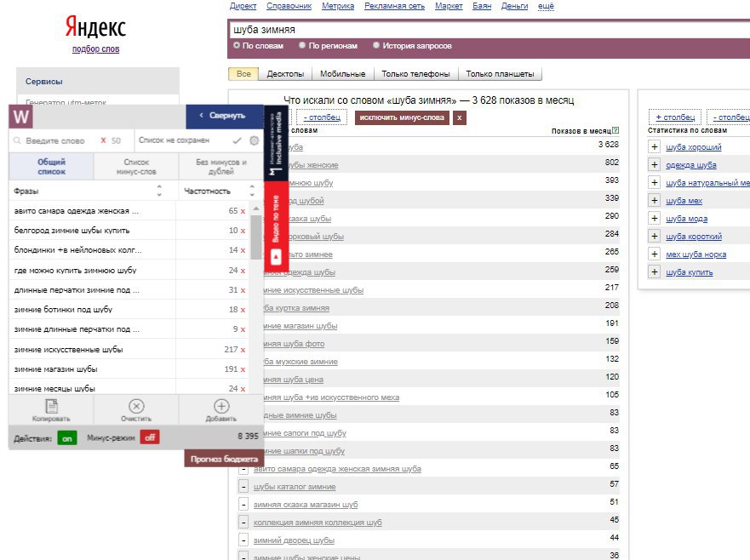Open the 'Директ' top link
The height and width of the screenshot is (560, 750).
coord(243,6)
